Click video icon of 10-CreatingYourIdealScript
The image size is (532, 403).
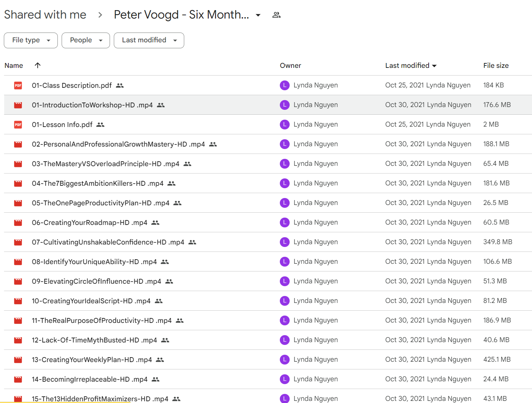(x=18, y=301)
